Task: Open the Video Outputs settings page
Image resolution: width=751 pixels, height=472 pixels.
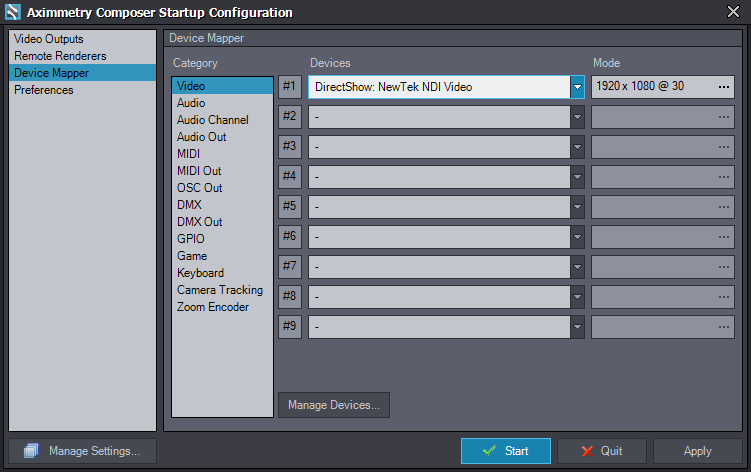Action: coord(49,39)
